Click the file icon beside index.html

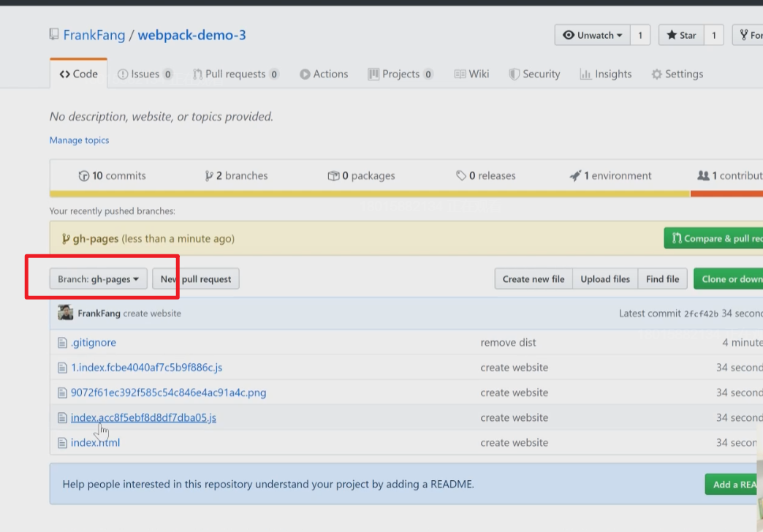pos(62,443)
